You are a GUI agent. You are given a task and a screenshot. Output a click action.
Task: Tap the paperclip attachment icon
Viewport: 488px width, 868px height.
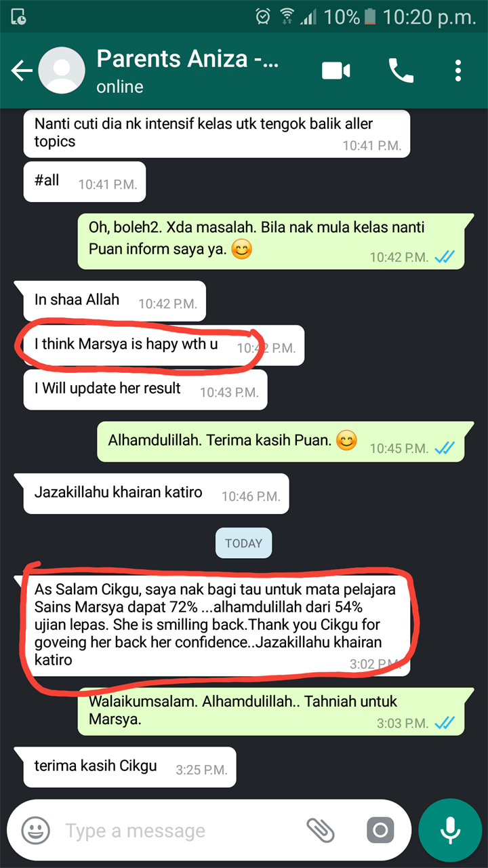321,830
